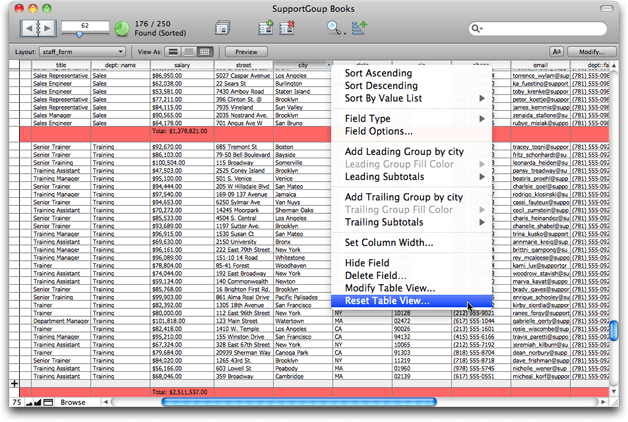This screenshot has width=628, height=422.
Task: Click the title column header
Action: (x=61, y=65)
